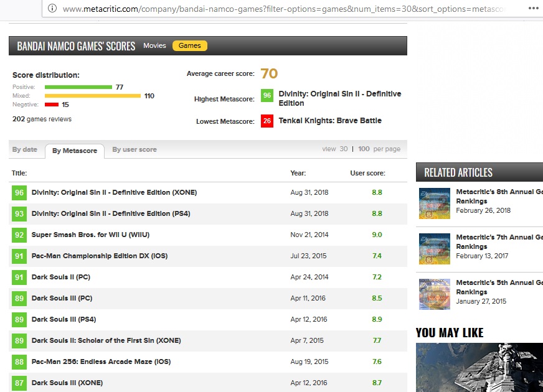The width and height of the screenshot is (543, 392).
Task: Click user score 8.5 for Dark Souls III PC
Action: tap(377, 298)
